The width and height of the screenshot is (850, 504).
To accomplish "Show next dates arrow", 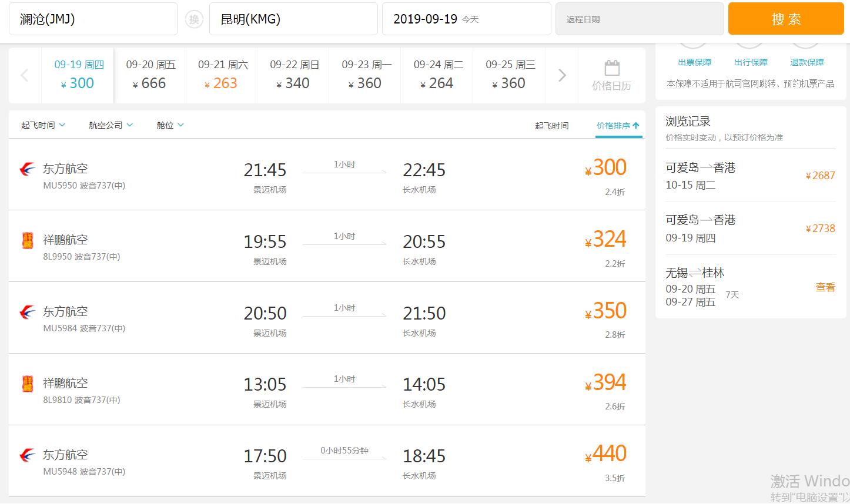I will (x=562, y=75).
